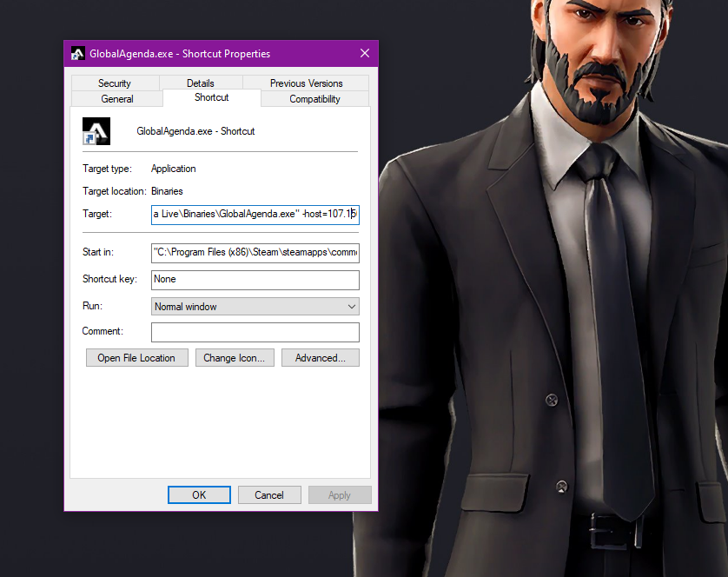728x577 pixels.
Task: Click the 'Binaries' target location value
Action: (167, 191)
